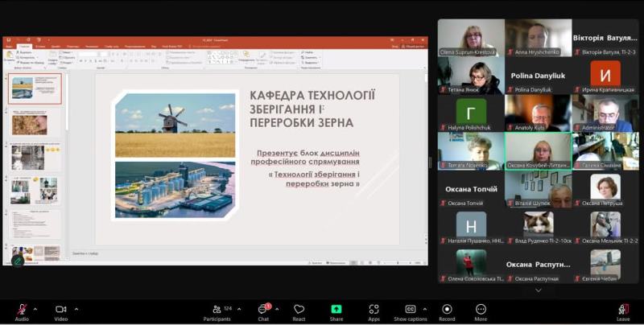
Task: Open the Apps icon
Action: (x=374, y=309)
